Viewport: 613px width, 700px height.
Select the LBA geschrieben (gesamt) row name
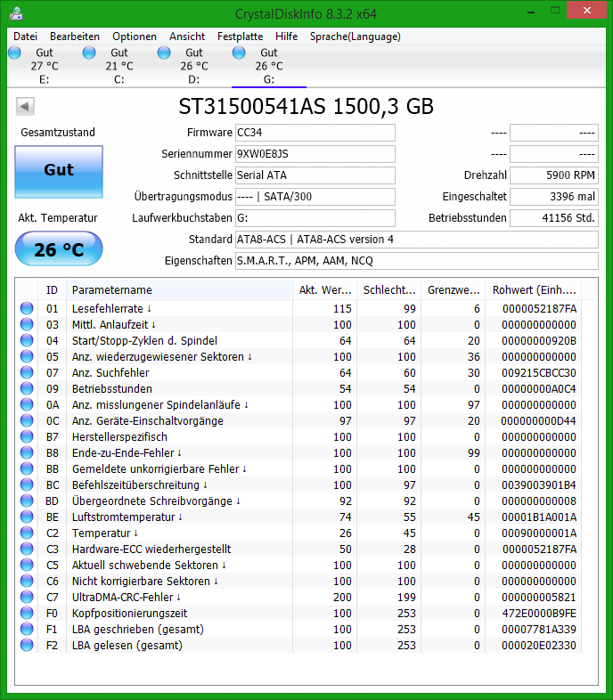(x=137, y=630)
